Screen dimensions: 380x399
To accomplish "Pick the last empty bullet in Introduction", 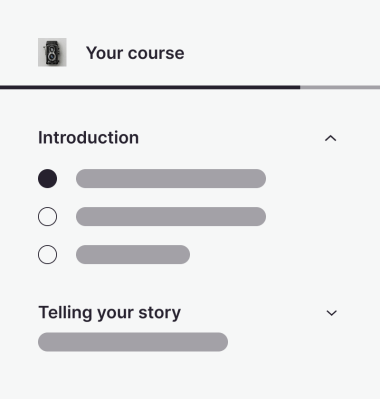I will pos(47,255).
